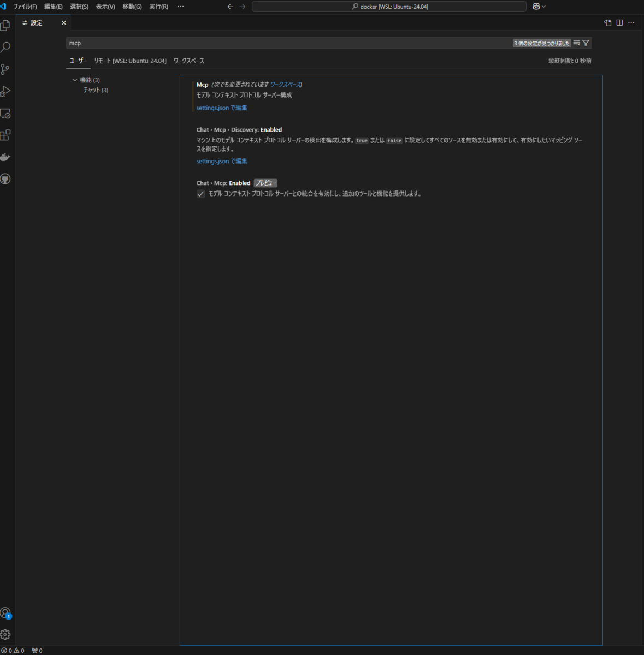
Task: Open the Run and Debug view
Action: pyautogui.click(x=6, y=91)
